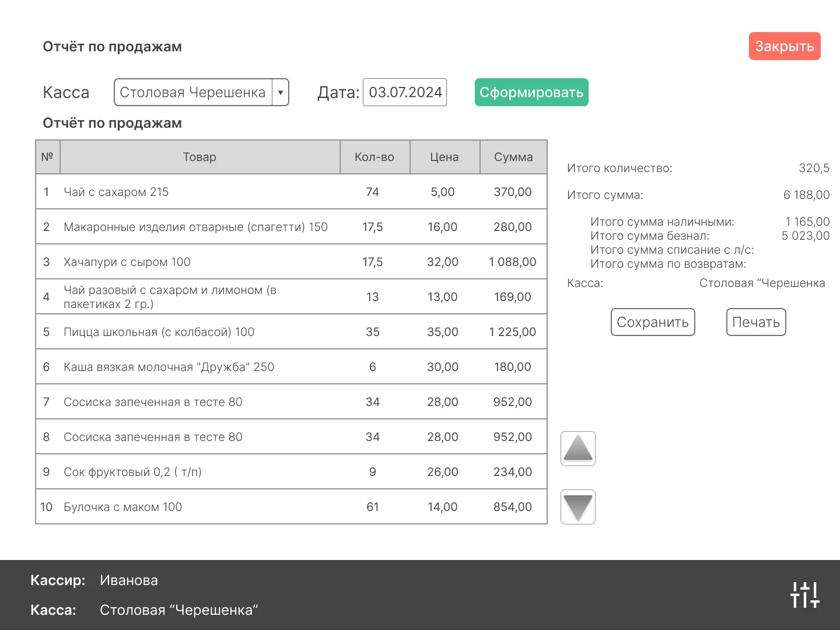The image size is (840, 630).
Task: Click price cell 14,00
Action: coord(443,507)
